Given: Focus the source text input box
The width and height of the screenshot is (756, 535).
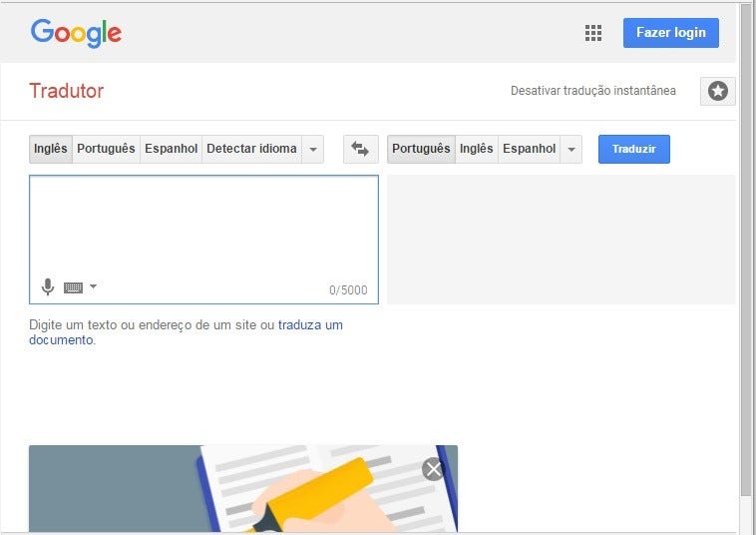Looking at the screenshot, I should [203, 240].
